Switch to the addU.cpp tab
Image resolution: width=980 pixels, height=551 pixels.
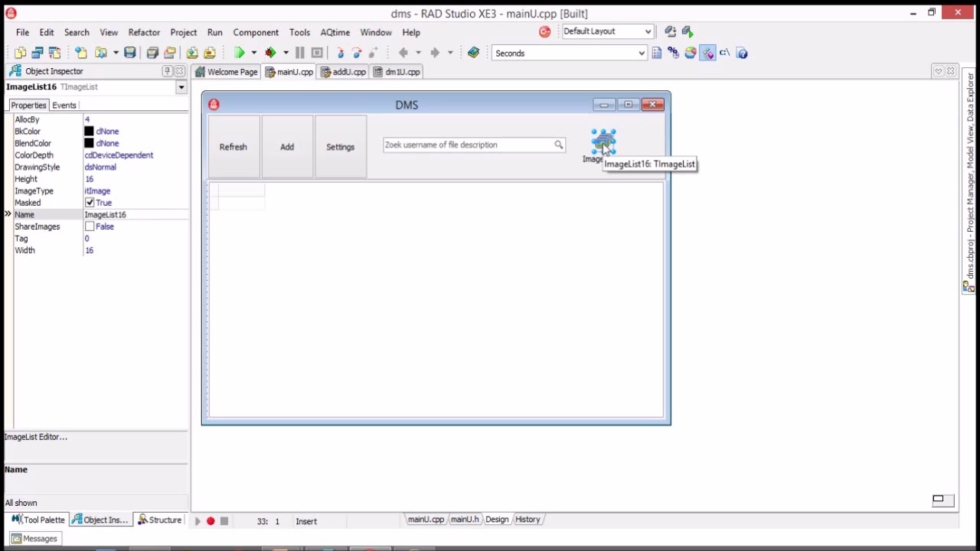(343, 72)
